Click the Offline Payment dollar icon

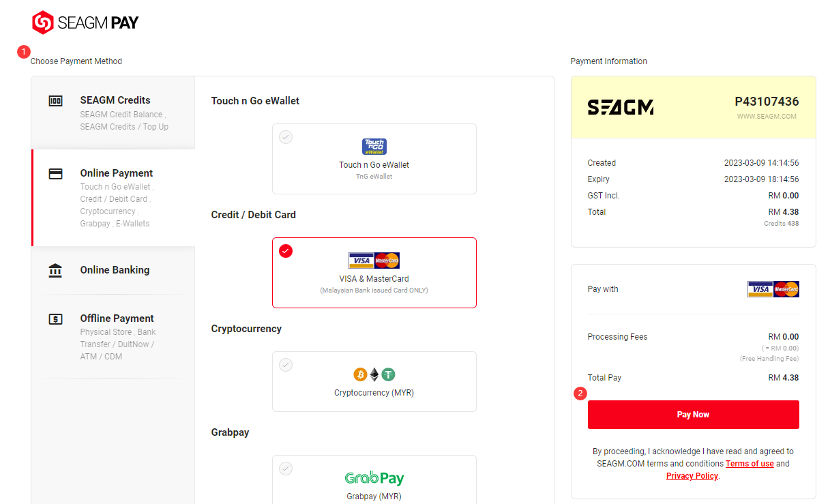pos(55,318)
